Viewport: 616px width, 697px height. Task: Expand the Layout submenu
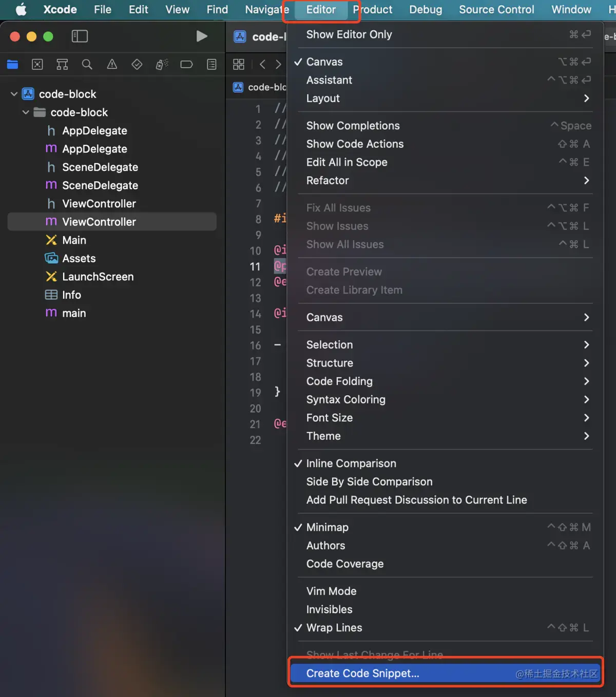tap(445, 99)
